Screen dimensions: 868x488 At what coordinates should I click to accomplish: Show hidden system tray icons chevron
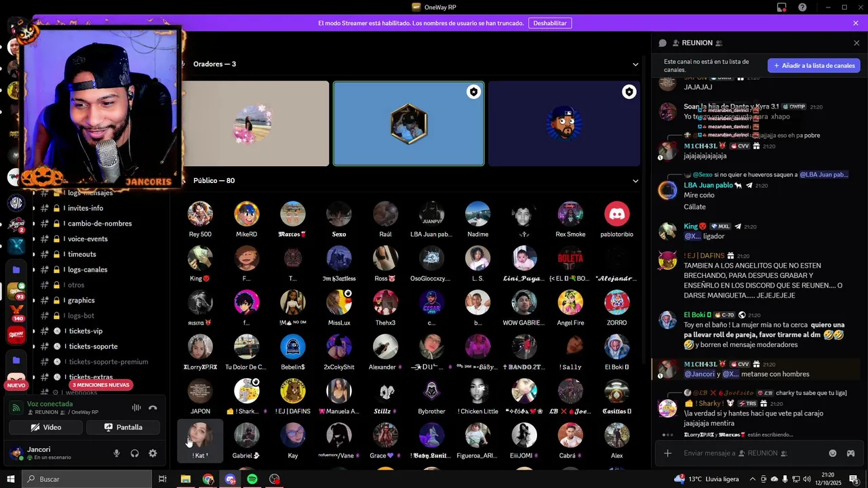coord(753,479)
